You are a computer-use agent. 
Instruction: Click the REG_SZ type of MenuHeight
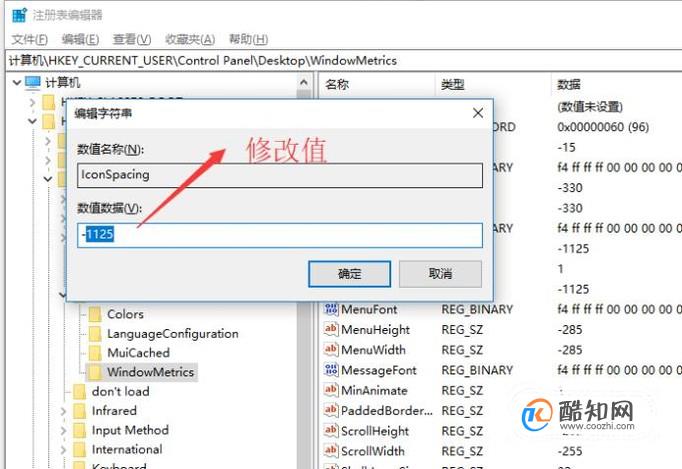462,330
